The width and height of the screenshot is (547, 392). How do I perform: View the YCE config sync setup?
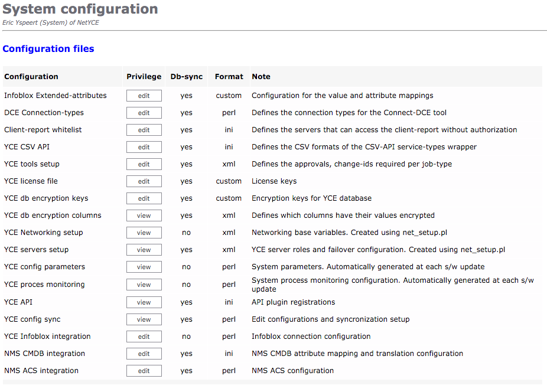[x=144, y=319]
